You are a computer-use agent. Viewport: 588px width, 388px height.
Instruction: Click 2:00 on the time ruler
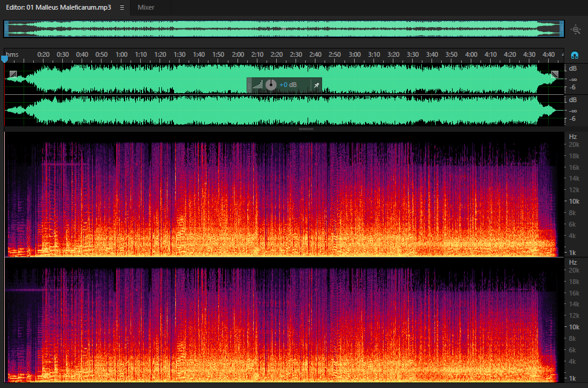(237, 54)
